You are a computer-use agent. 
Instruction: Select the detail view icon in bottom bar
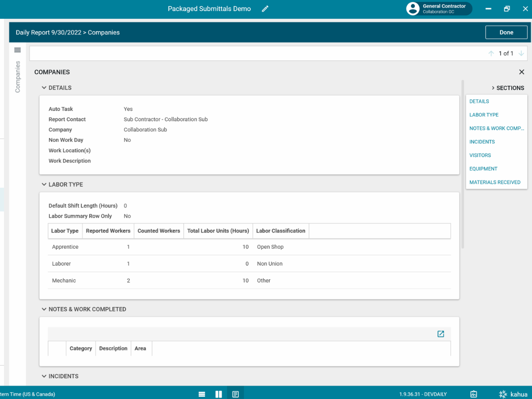click(x=236, y=394)
